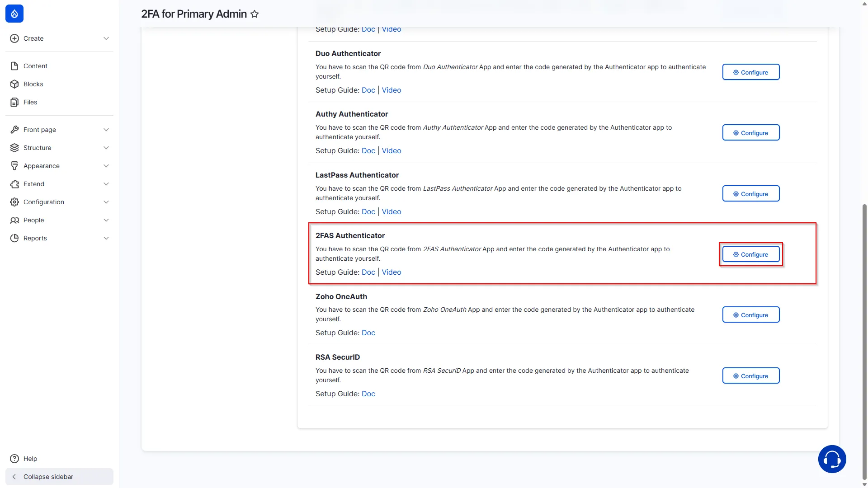Viewport: 868px width, 488px height.
Task: Click the Authy Authenticator heading
Action: tap(352, 114)
